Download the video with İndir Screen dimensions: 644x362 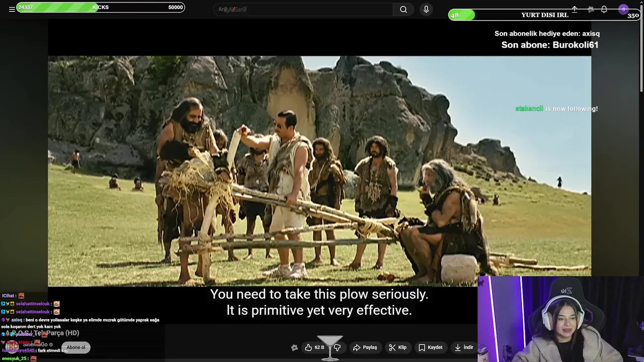click(464, 347)
